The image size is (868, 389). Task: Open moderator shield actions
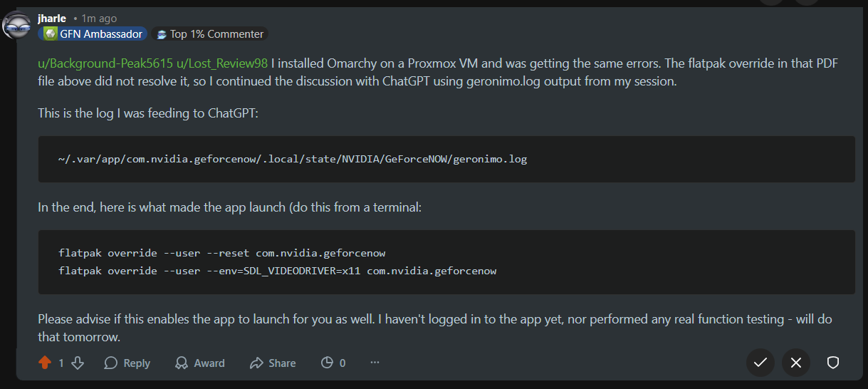[832, 363]
